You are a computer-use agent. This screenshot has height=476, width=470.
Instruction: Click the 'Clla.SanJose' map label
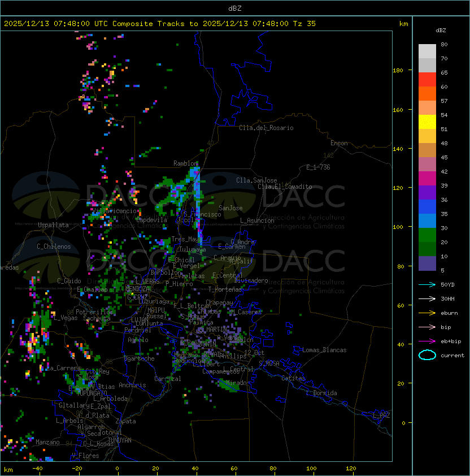[x=256, y=180]
